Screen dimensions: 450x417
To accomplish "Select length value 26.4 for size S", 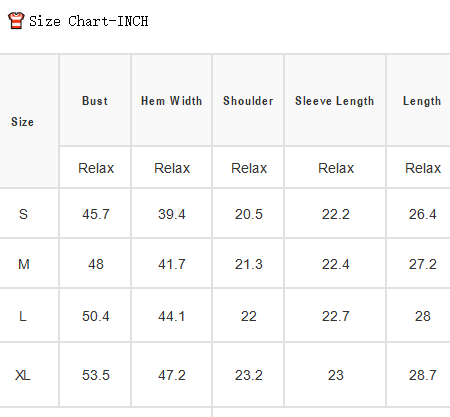I will tap(423, 214).
